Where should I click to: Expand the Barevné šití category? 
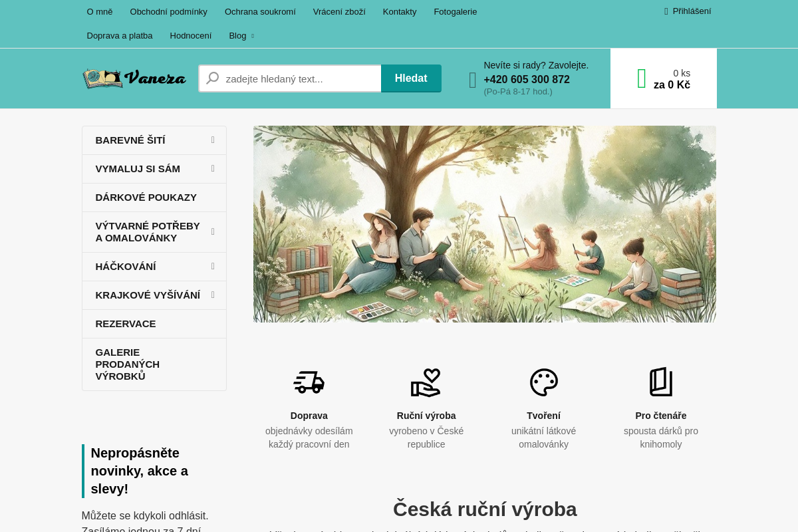[213, 140]
